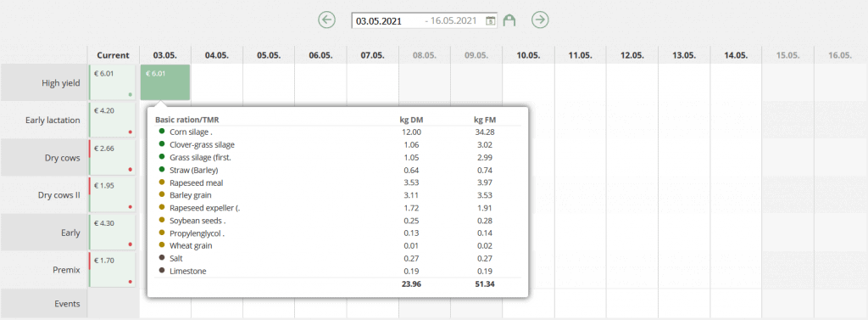Image resolution: width=868 pixels, height=320 pixels.
Task: Click the red status dot in Dry cows II
Action: [130, 207]
